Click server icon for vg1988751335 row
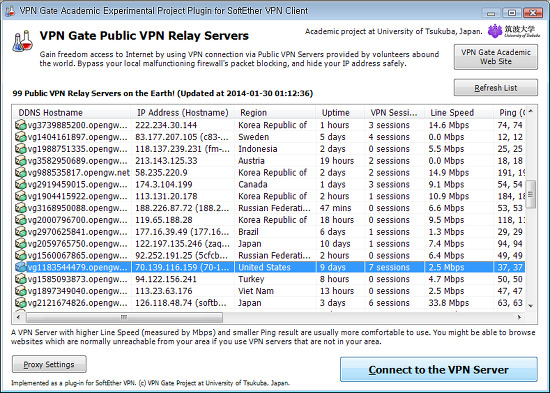Image resolution: width=550 pixels, height=393 pixels. (x=21, y=149)
